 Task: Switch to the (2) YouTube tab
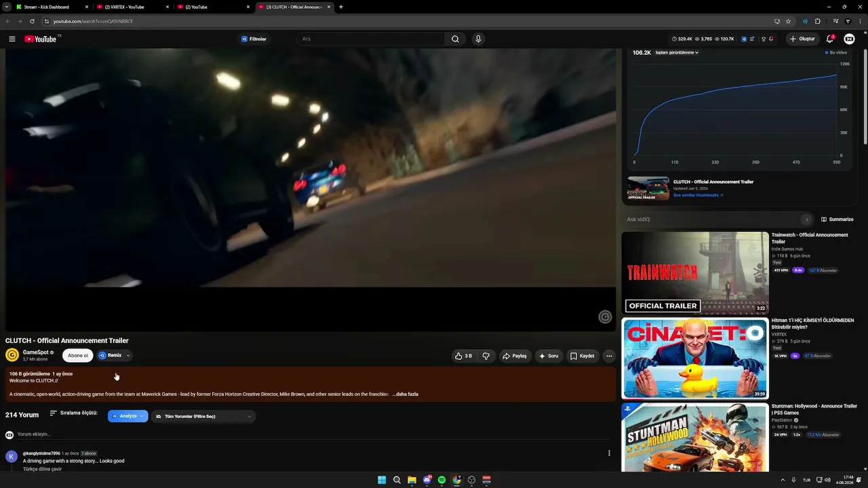(x=212, y=7)
